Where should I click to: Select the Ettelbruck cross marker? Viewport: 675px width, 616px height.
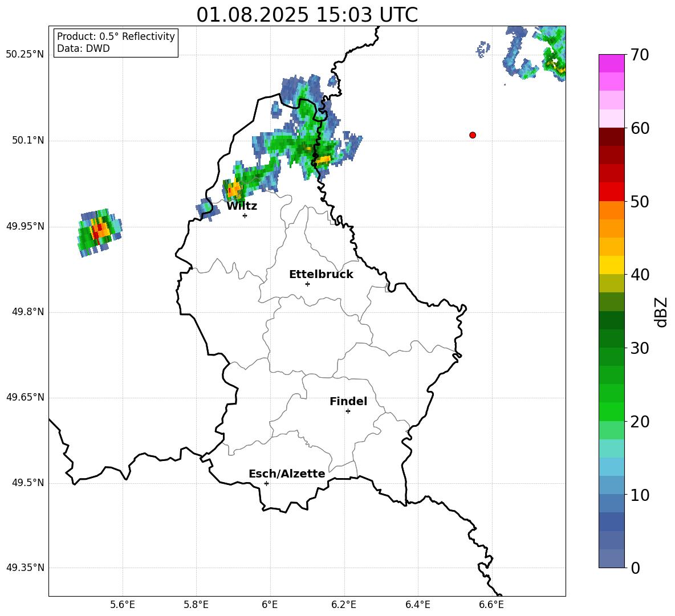click(x=307, y=284)
